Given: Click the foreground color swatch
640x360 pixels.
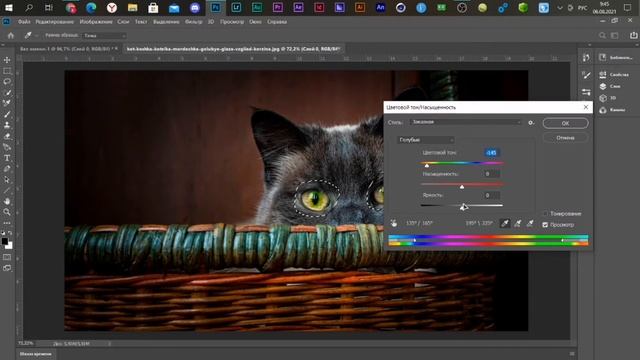Looking at the screenshot, I should pyautogui.click(x=5, y=241).
